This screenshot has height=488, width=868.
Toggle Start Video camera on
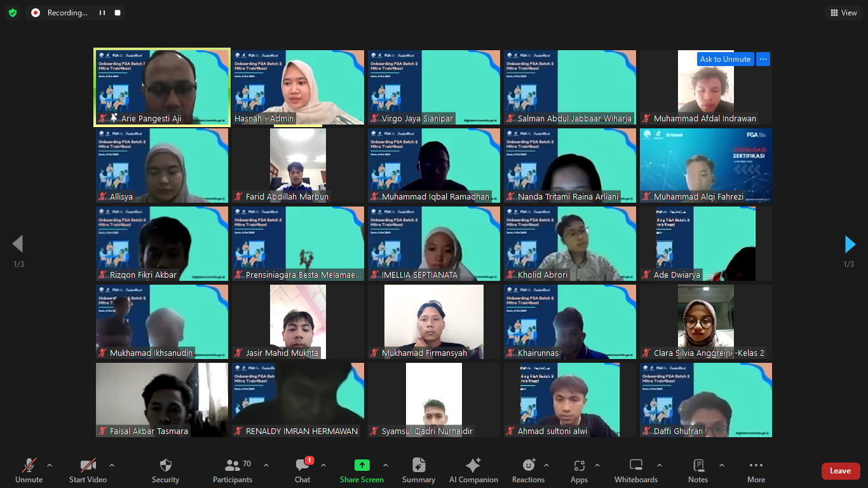click(88, 471)
